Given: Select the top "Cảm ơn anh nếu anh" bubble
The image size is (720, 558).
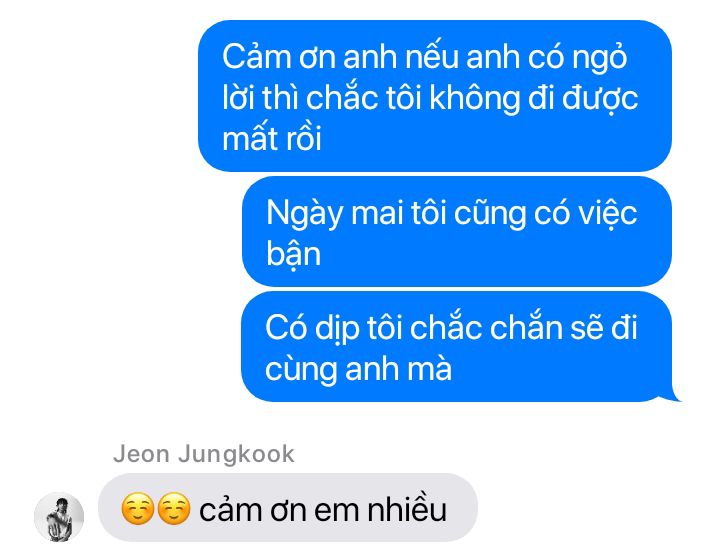Looking at the screenshot, I should pyautogui.click(x=435, y=96).
